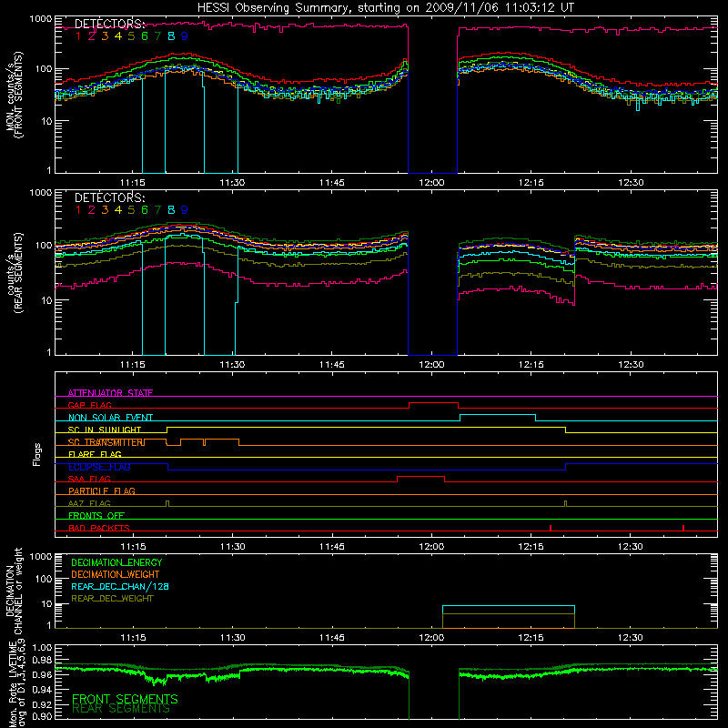Click the ECLIPSE_FLAG label
The width and height of the screenshot is (728, 728).
(x=99, y=467)
